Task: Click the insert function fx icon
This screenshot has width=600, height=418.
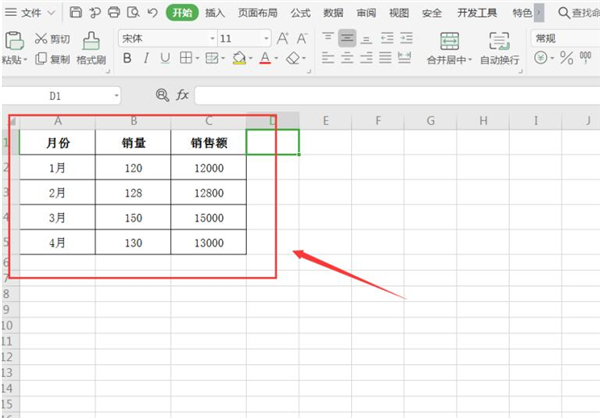Action: click(182, 94)
